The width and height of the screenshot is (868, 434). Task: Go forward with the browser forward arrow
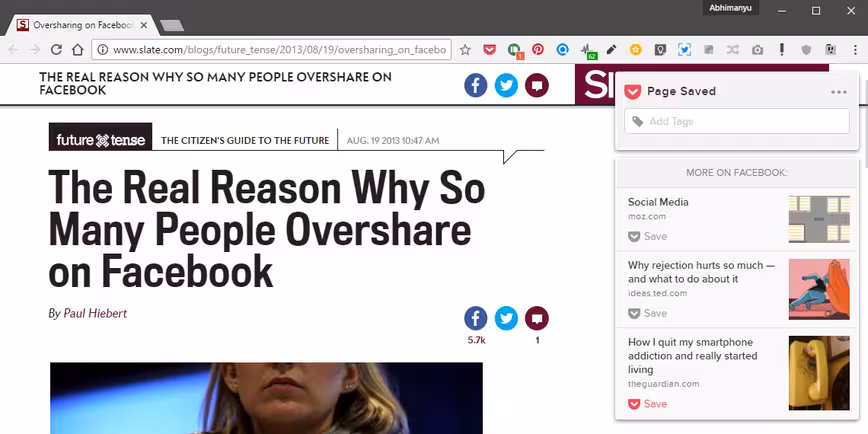pos(34,50)
